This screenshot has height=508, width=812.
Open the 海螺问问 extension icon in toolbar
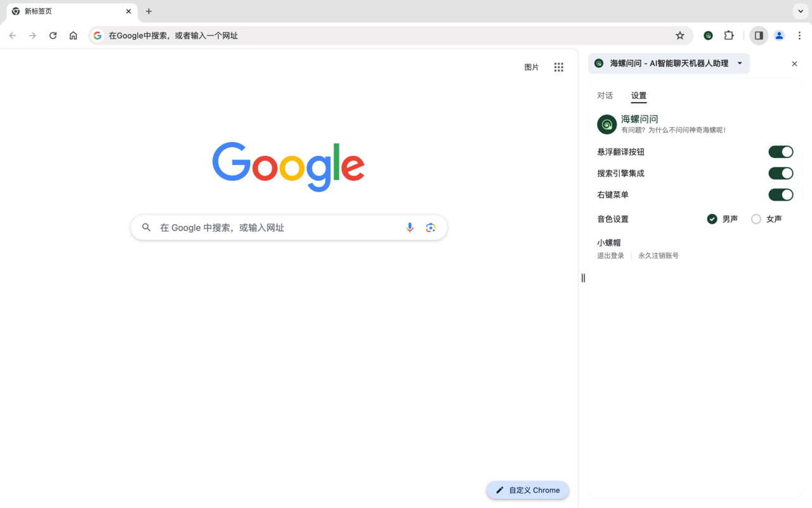click(x=708, y=36)
